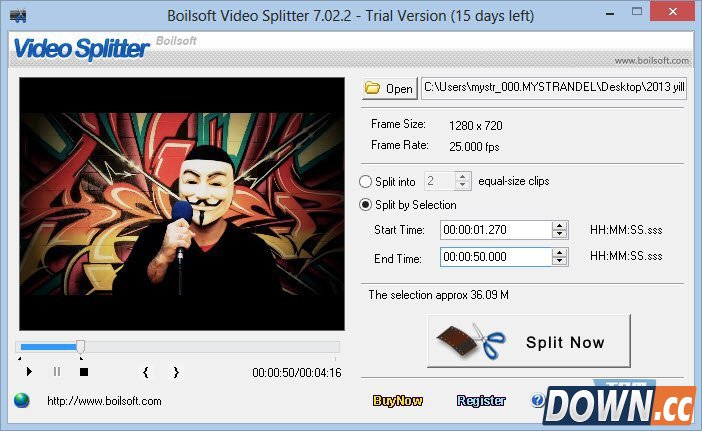Start splitting with Split Now button

[529, 341]
